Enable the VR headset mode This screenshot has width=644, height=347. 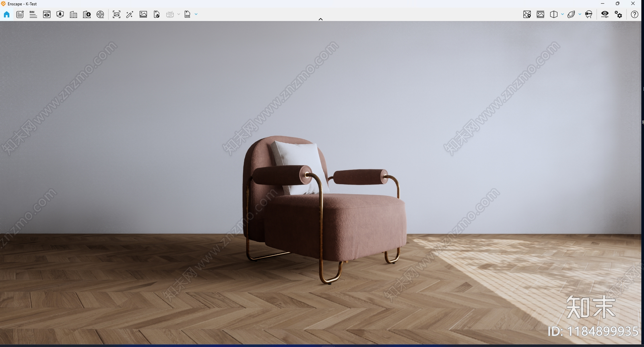pyautogui.click(x=589, y=14)
